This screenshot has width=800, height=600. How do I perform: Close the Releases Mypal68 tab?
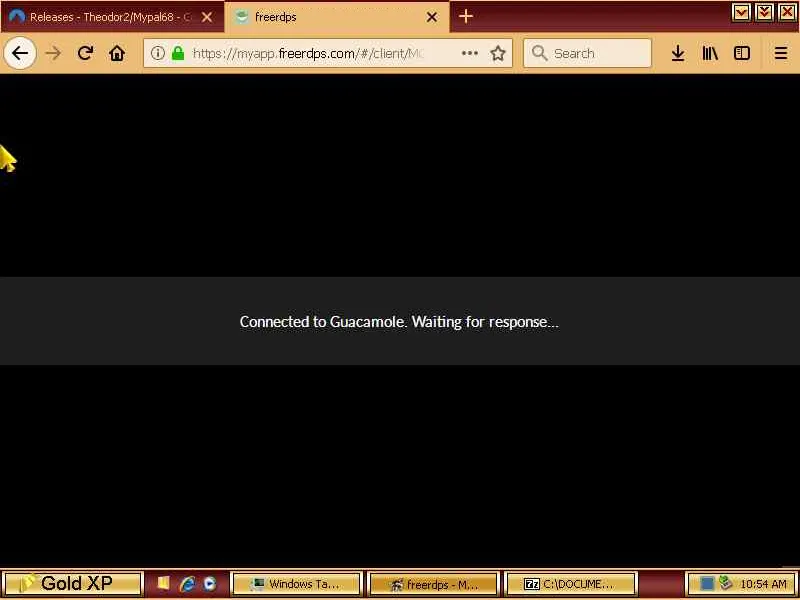tap(207, 17)
